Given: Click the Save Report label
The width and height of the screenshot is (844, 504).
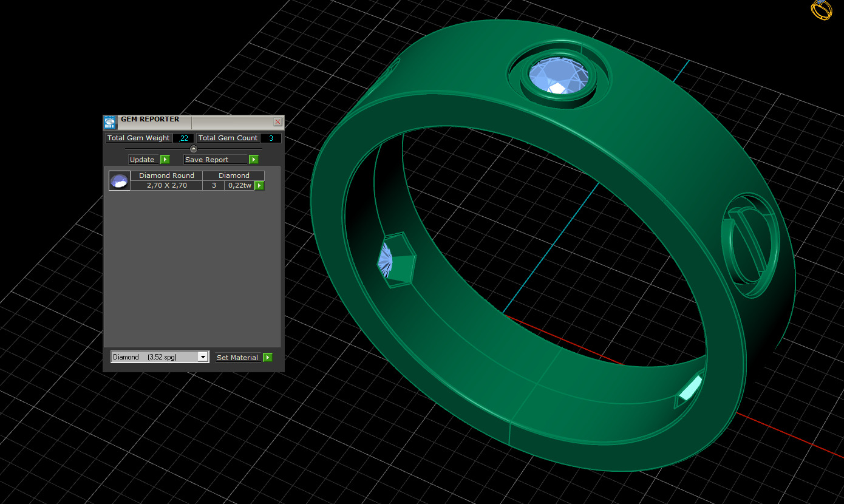Looking at the screenshot, I should [x=216, y=160].
